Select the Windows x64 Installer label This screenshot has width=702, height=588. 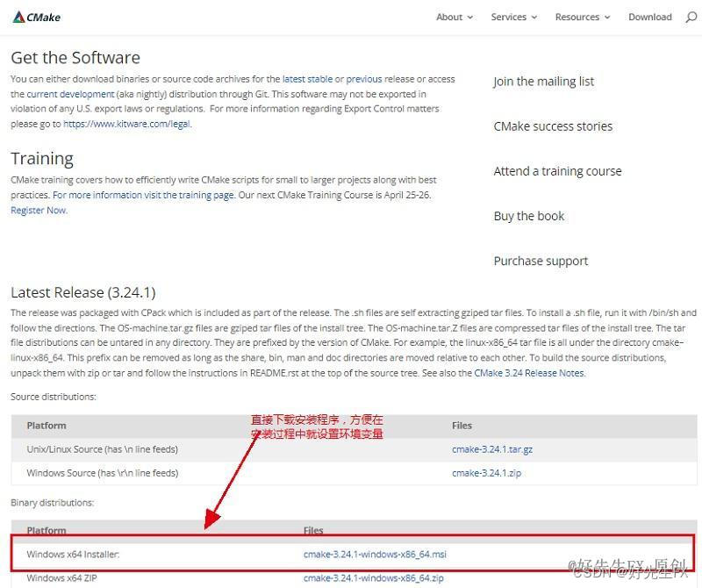pyautogui.click(x=73, y=554)
